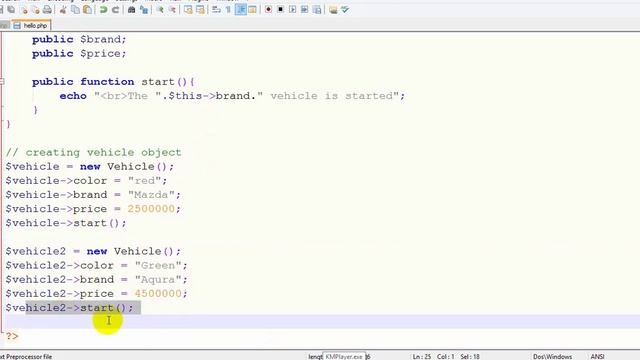Click 'Ln : 25' in the status bar

click(x=422, y=356)
